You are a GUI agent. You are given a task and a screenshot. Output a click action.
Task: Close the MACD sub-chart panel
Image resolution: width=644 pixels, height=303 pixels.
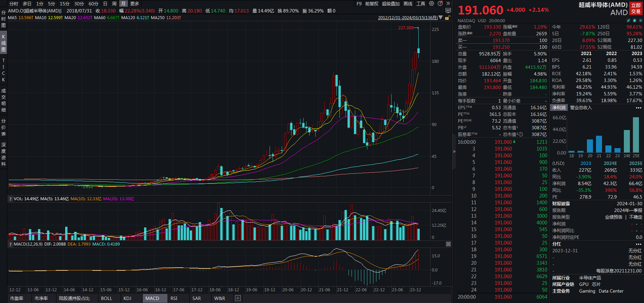[448, 244]
